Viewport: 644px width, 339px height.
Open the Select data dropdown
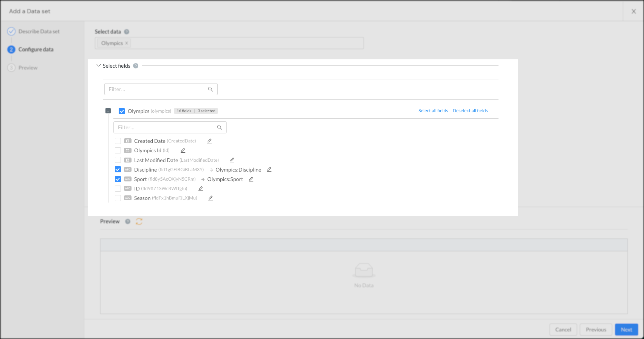[229, 43]
